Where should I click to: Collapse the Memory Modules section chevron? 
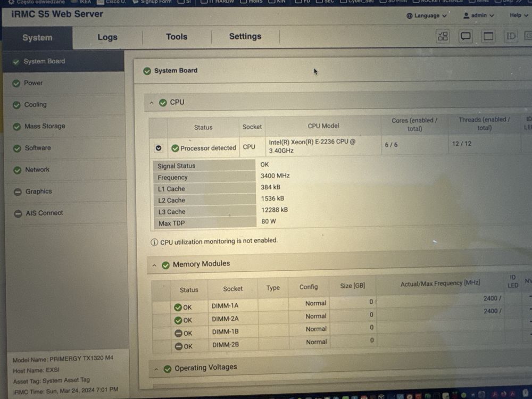click(154, 265)
